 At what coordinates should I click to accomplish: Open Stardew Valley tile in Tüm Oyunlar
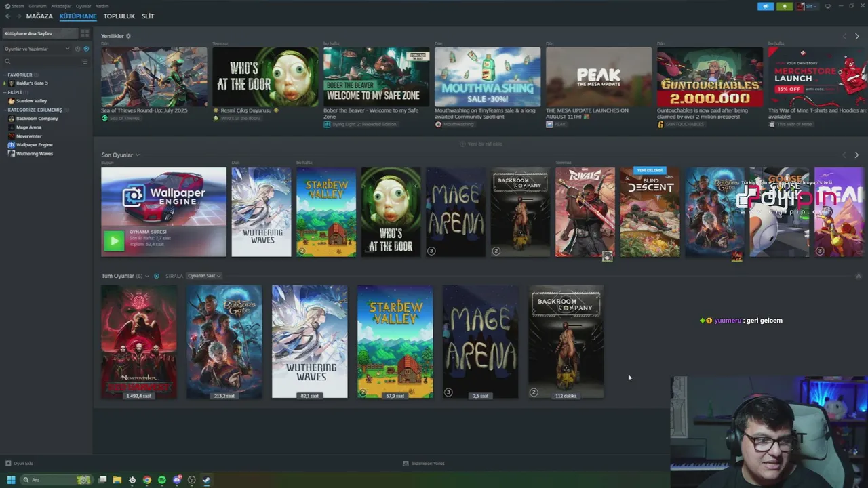click(x=395, y=342)
